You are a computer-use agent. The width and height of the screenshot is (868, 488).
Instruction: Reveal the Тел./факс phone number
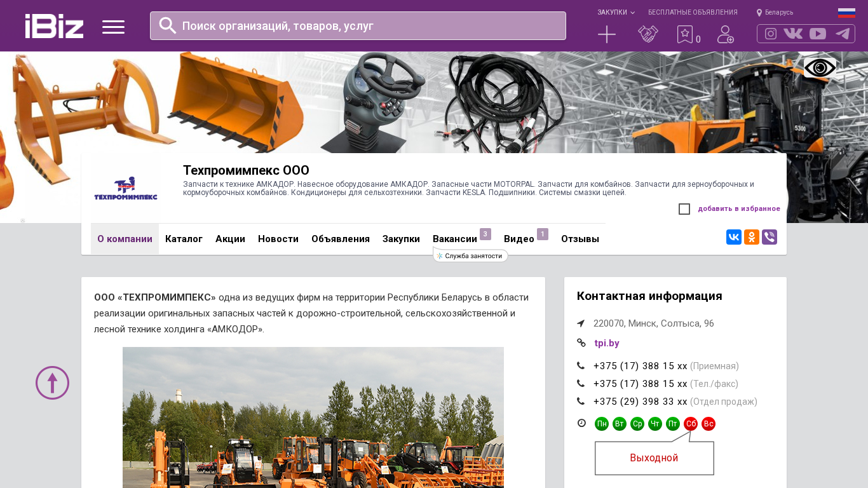pyautogui.click(x=641, y=384)
